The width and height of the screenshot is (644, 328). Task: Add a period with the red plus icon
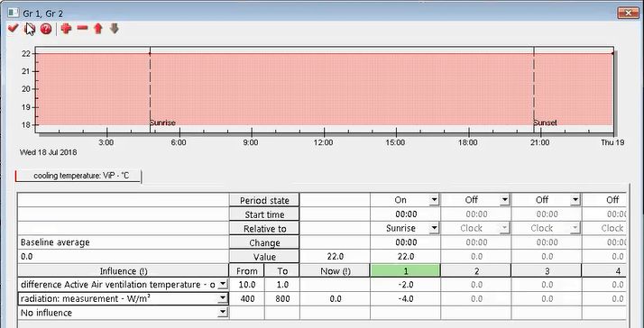66,28
